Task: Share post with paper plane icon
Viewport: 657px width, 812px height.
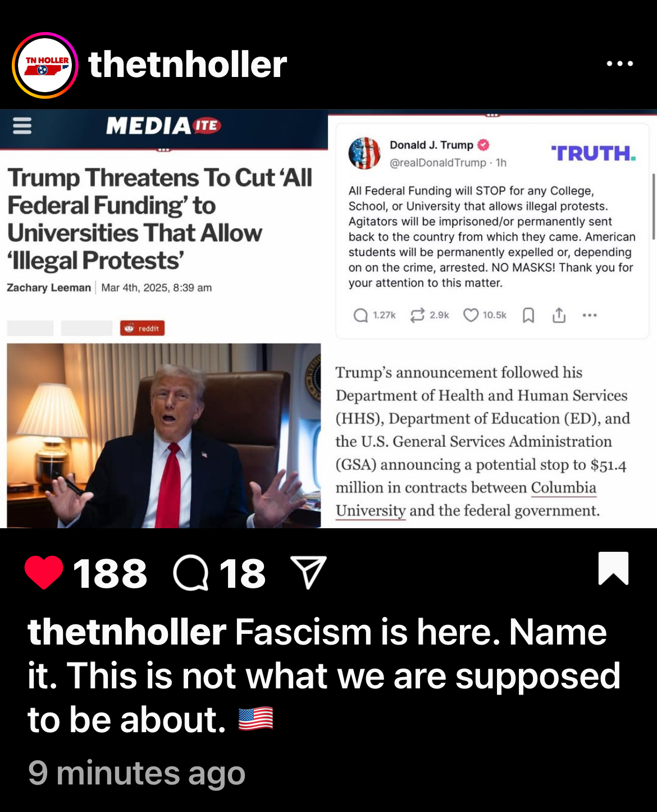Action: coord(308,572)
